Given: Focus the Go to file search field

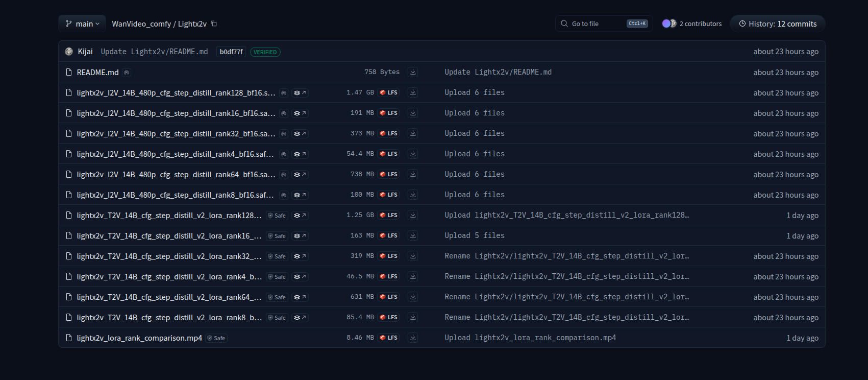Looking at the screenshot, I should pos(604,23).
